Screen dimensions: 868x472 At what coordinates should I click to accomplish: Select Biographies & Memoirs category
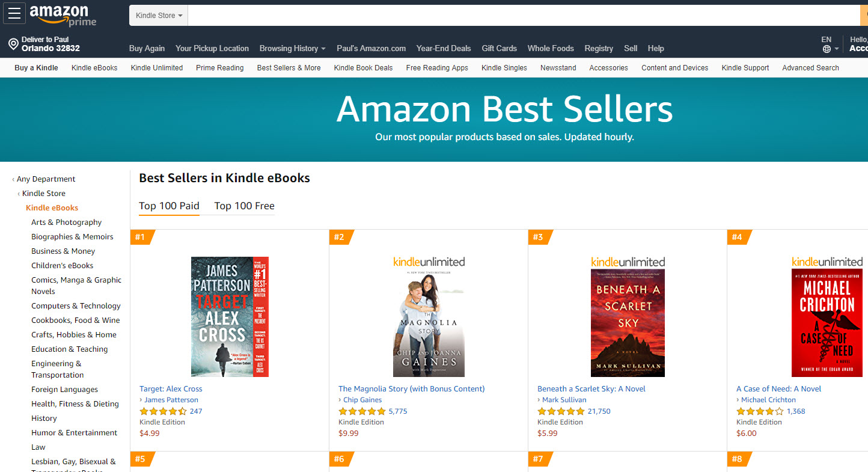[x=72, y=237]
